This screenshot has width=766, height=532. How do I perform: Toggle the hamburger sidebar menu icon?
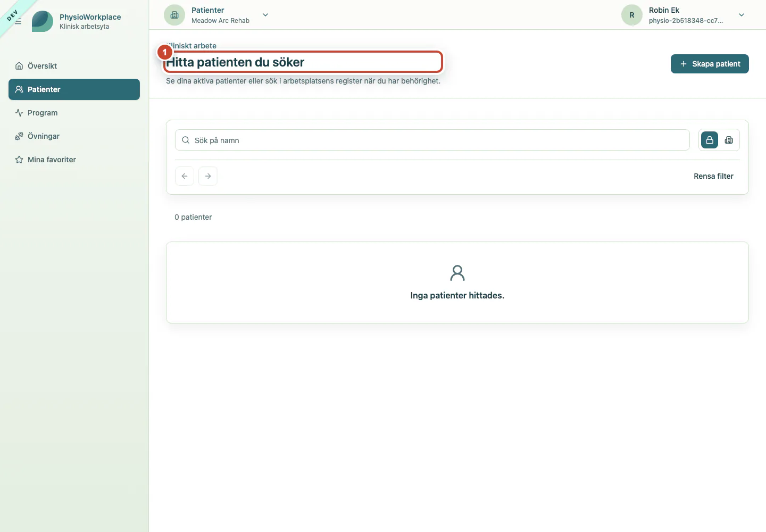coord(18,21)
